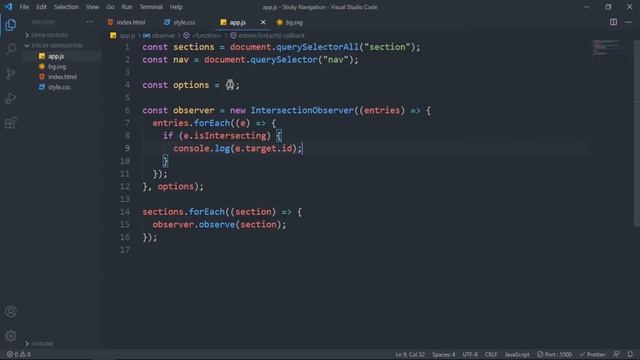The width and height of the screenshot is (640, 360).
Task: Click Port: 5500 live server status
Action: pos(554,354)
